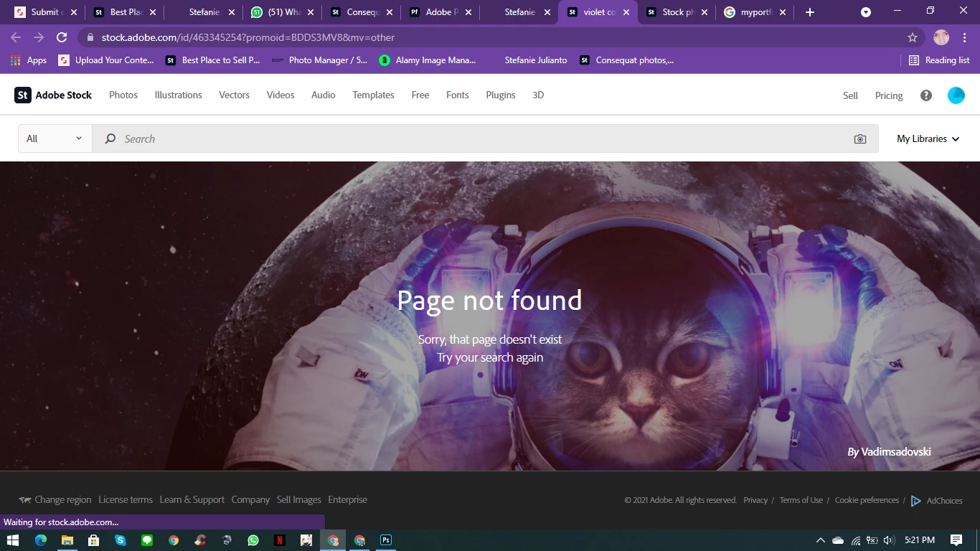The width and height of the screenshot is (980, 551).
Task: Open Netflix from the taskbar
Action: [x=280, y=540]
